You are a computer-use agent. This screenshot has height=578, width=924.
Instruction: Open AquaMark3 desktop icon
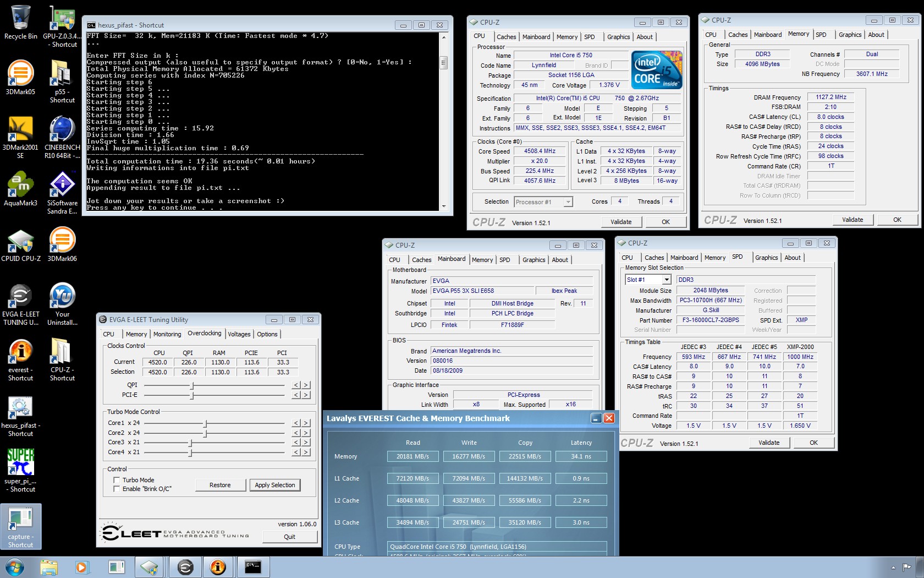tap(21, 188)
